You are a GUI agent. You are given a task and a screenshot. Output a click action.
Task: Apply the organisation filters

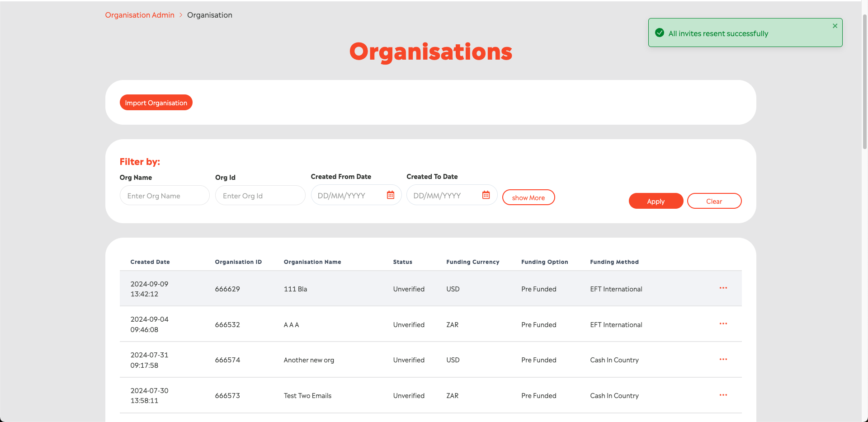click(x=656, y=201)
